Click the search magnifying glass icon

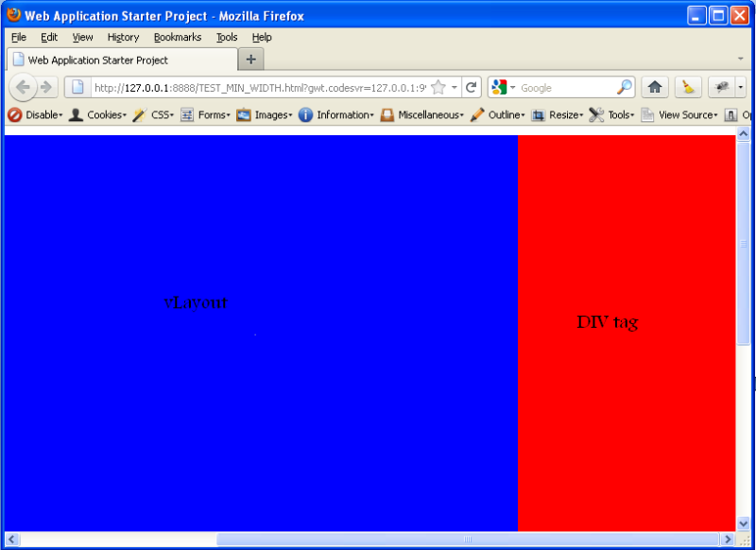pyautogui.click(x=625, y=87)
